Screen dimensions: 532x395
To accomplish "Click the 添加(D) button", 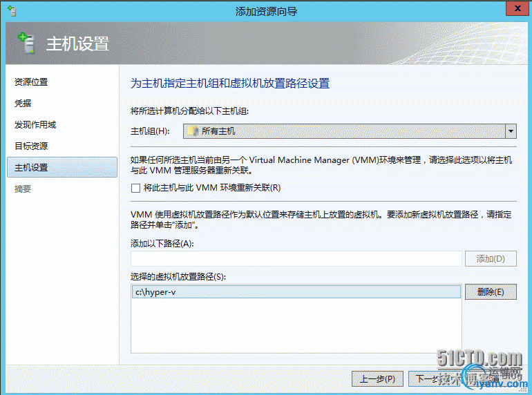I will point(491,259).
